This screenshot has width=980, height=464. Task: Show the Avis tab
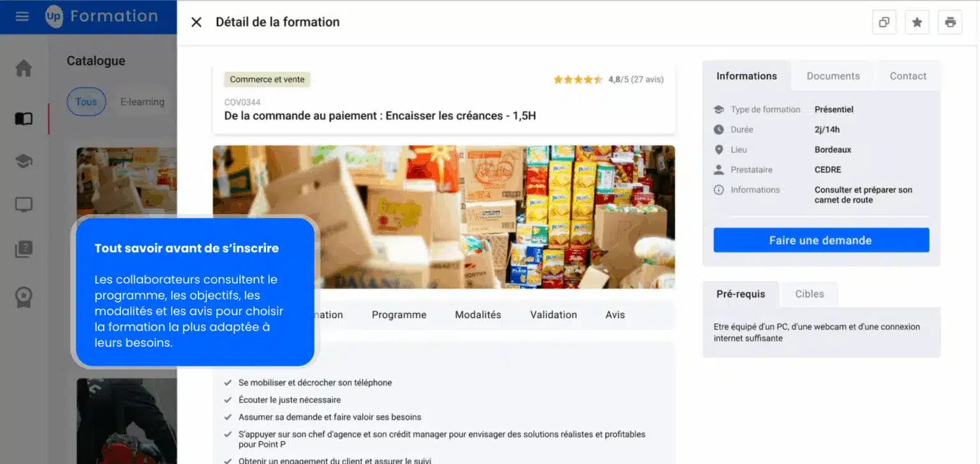615,315
